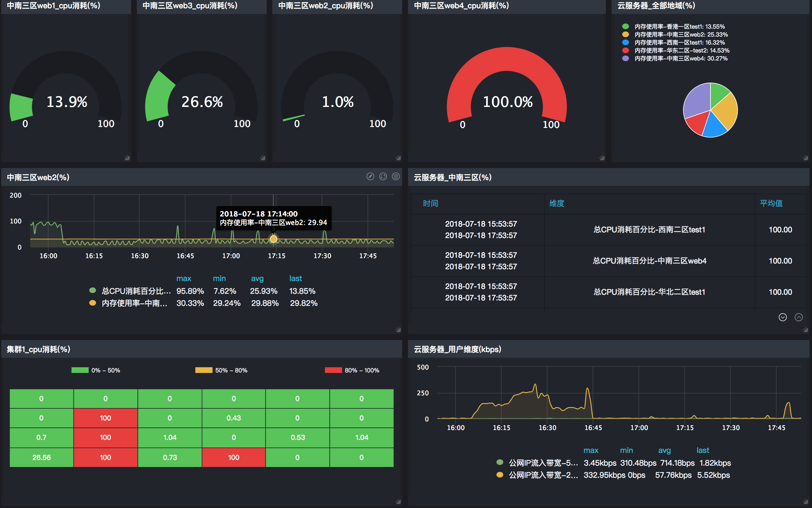Click the yellow 50% – 80% heatmap legend swatch

[x=204, y=370]
